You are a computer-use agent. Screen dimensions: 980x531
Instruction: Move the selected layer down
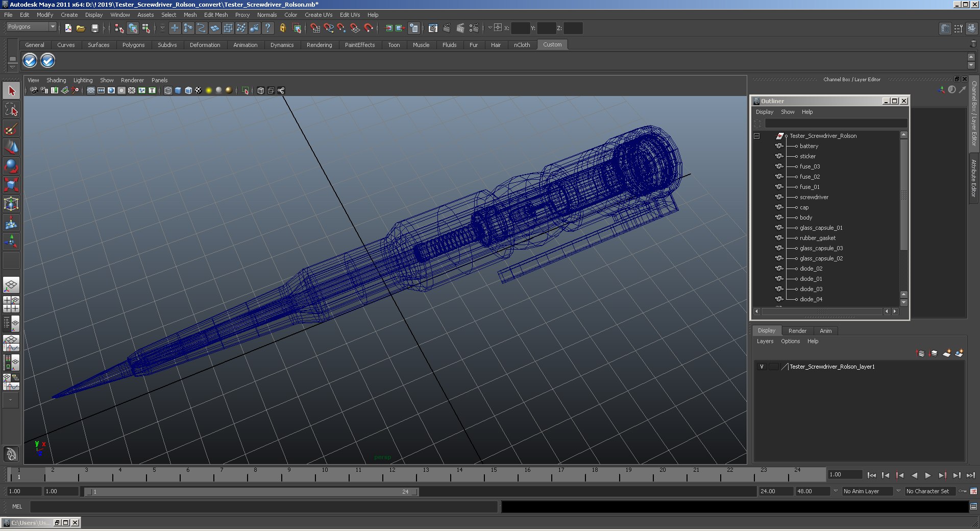934,353
